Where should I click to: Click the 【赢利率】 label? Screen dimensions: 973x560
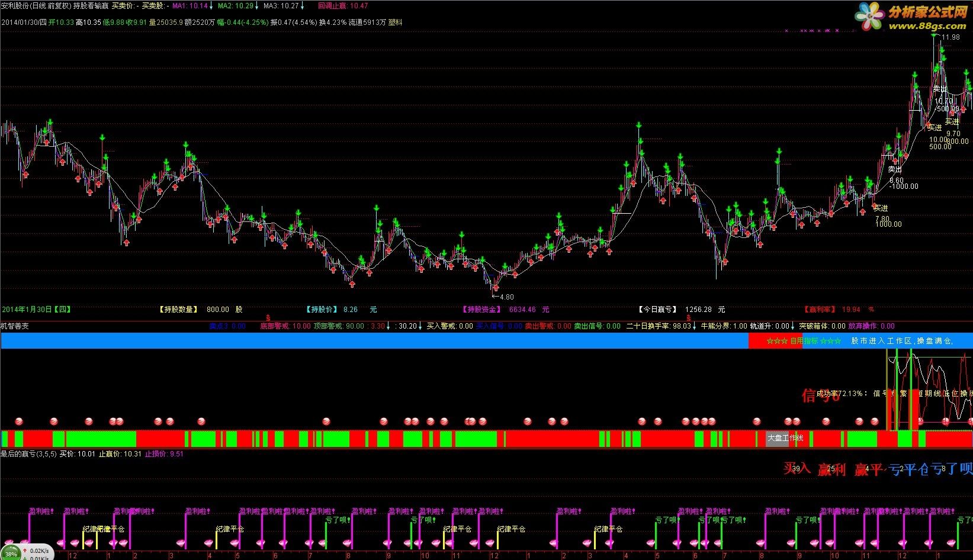tap(820, 310)
